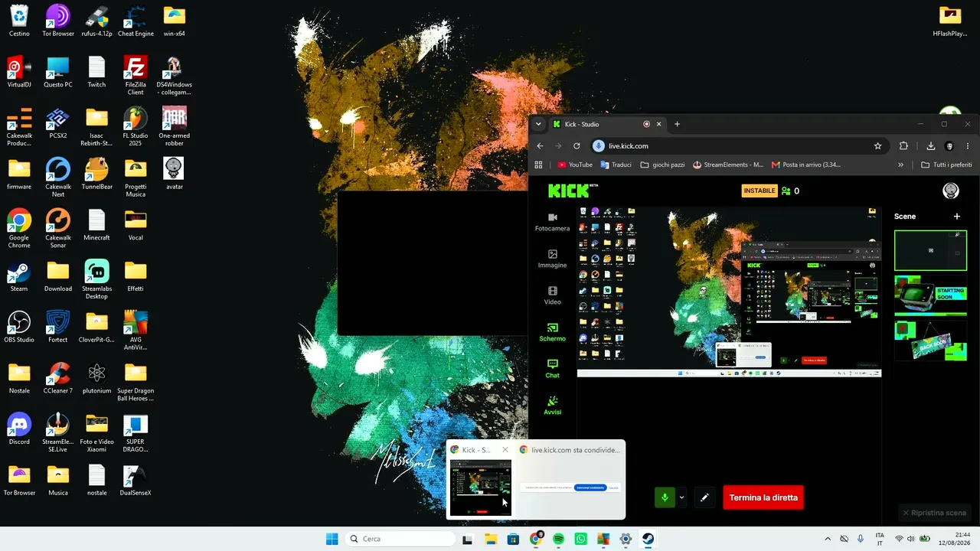Bookmark this page with the star icon

[878, 146]
